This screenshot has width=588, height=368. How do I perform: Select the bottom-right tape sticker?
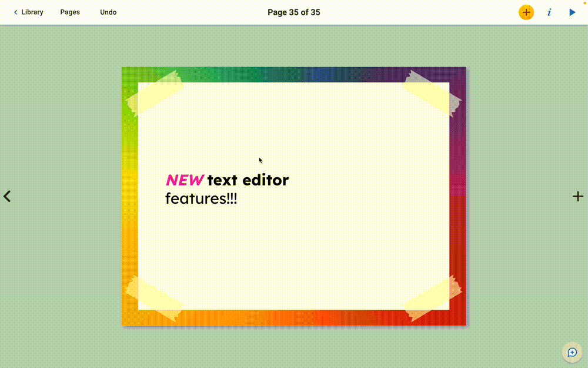(x=433, y=297)
